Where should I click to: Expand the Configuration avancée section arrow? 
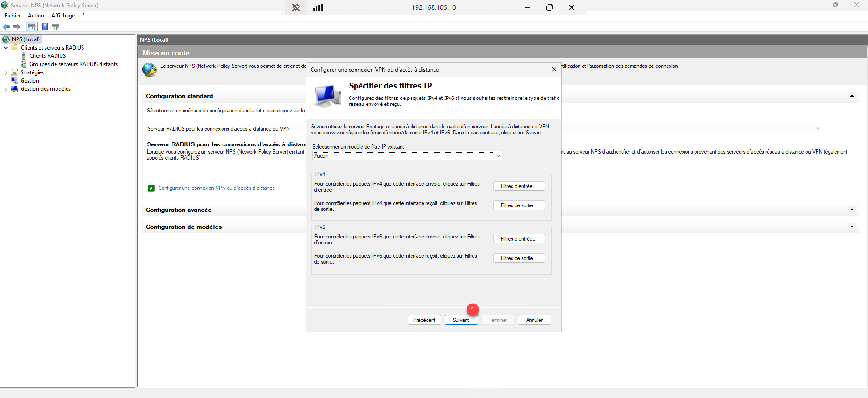click(851, 210)
